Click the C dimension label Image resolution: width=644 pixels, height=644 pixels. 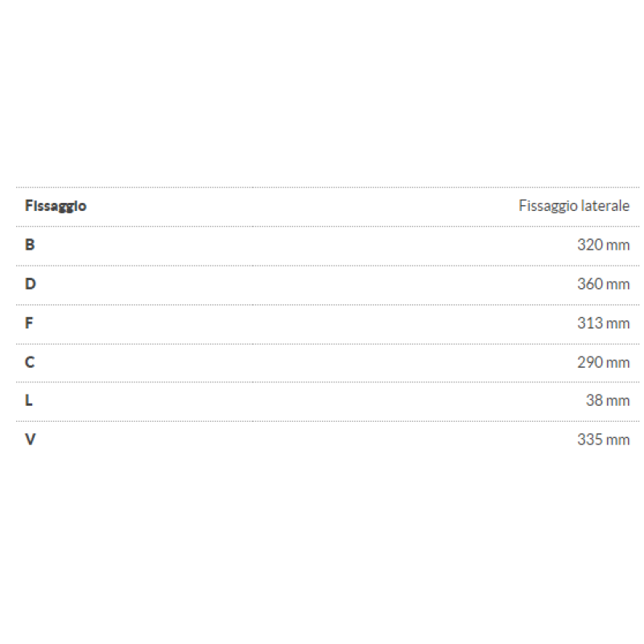(x=30, y=362)
